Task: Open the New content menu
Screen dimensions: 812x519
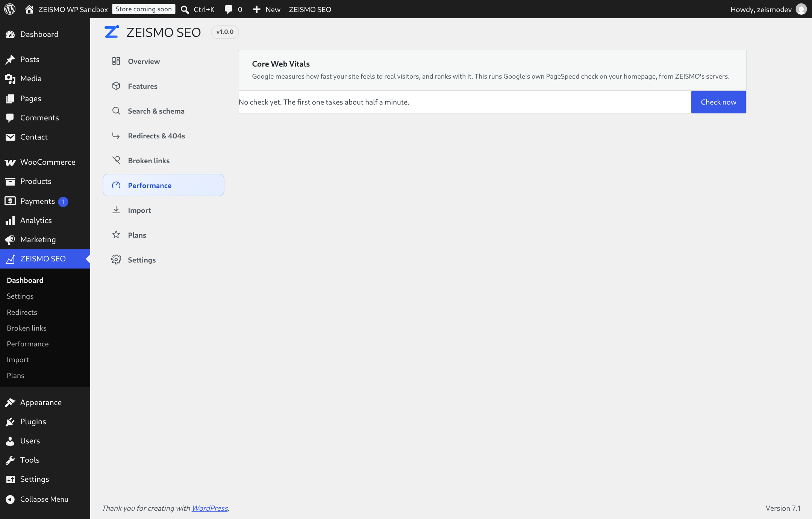Action: point(267,9)
